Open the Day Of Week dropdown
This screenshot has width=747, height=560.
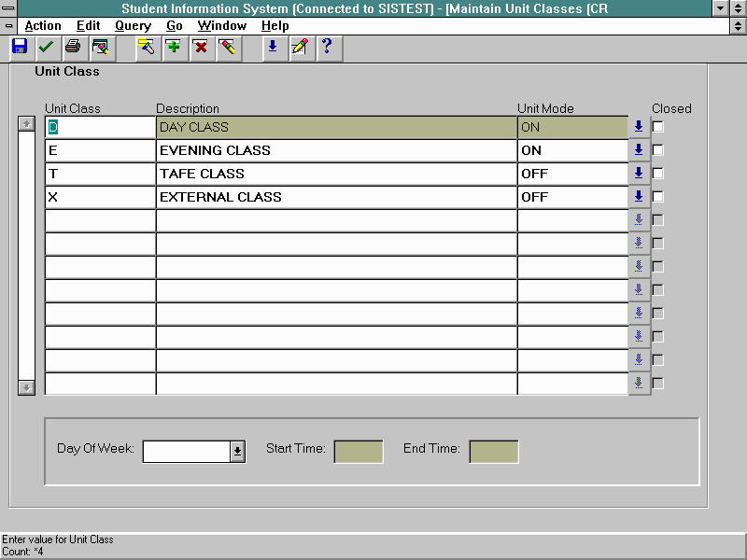pos(237,452)
